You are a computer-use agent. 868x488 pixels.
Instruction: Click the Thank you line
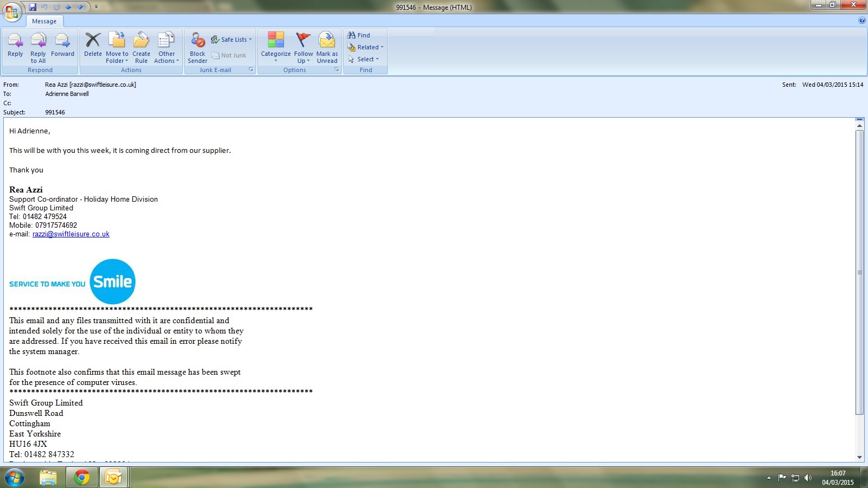(x=26, y=170)
